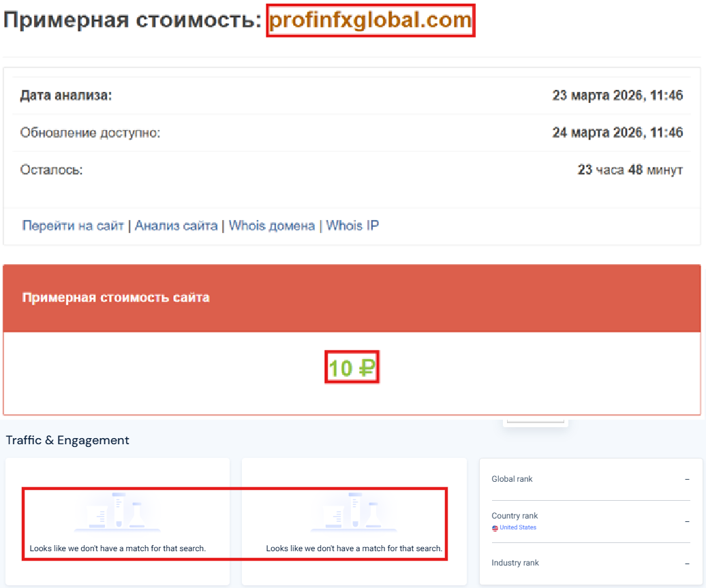Image resolution: width=706 pixels, height=588 pixels.
Task: Click the "23 часа 48 минут" countdown value
Action: pyautogui.click(x=632, y=170)
